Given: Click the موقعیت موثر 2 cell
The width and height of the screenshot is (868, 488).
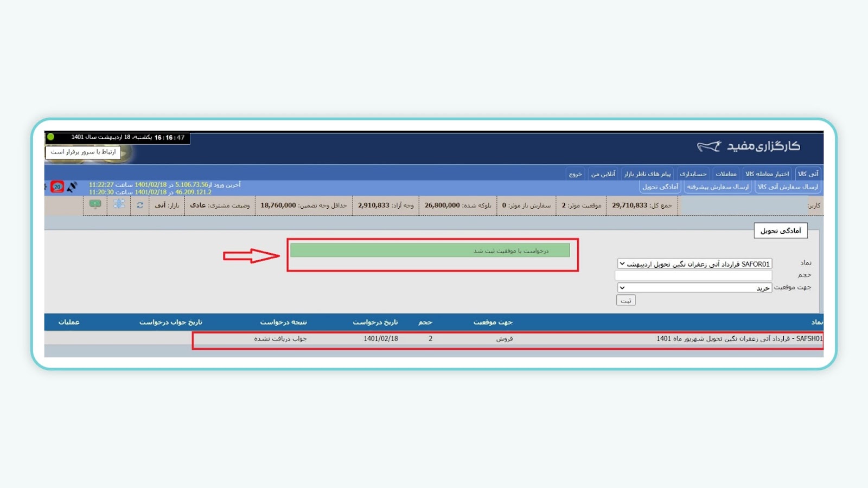Looking at the screenshot, I should tap(581, 206).
